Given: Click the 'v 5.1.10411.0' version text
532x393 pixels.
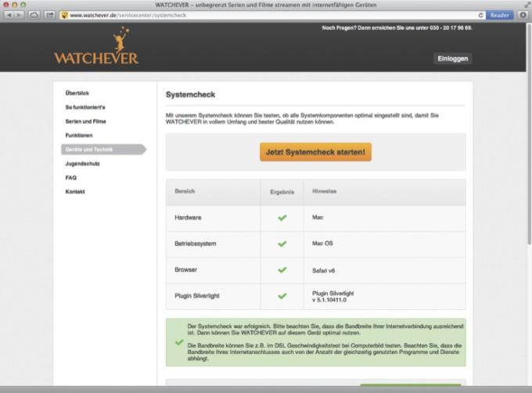Looking at the screenshot, I should 329,300.
